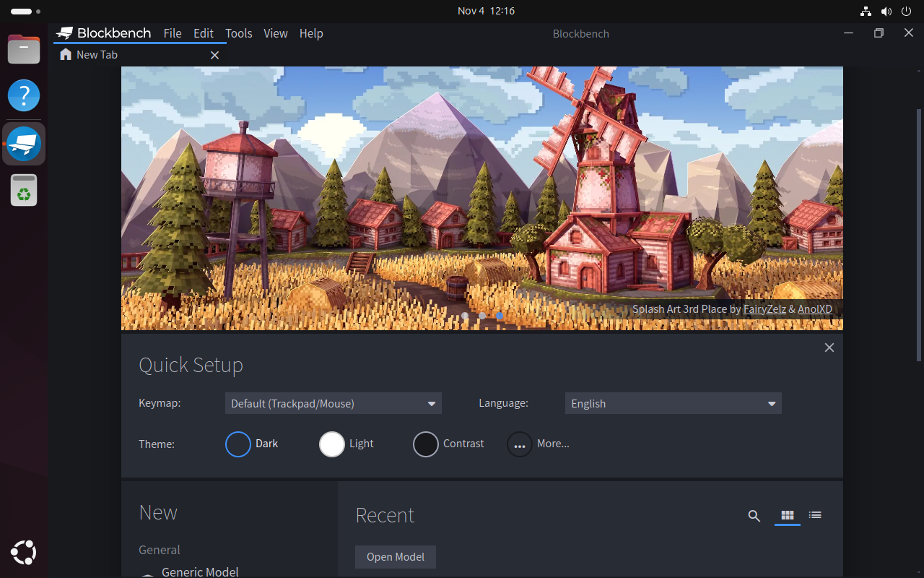The width and height of the screenshot is (924, 578).
Task: Open Trash from the dock
Action: click(24, 190)
